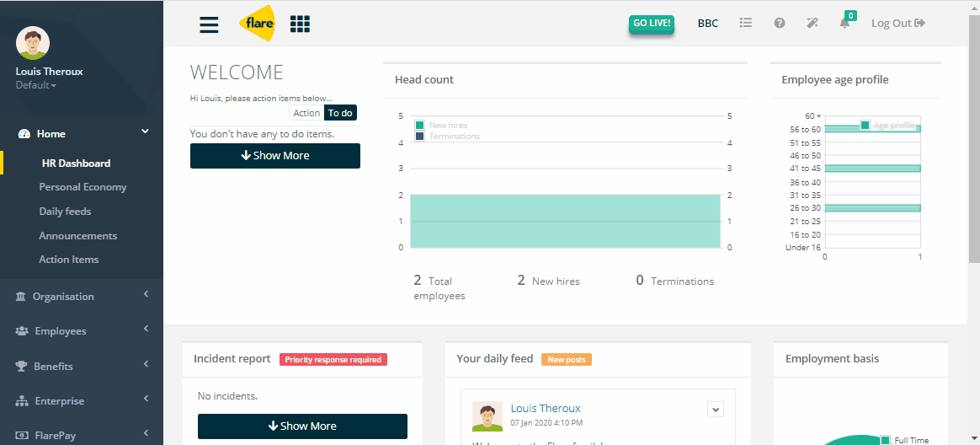Open Action Items page
Viewport: 980px width, 445px height.
tap(69, 259)
